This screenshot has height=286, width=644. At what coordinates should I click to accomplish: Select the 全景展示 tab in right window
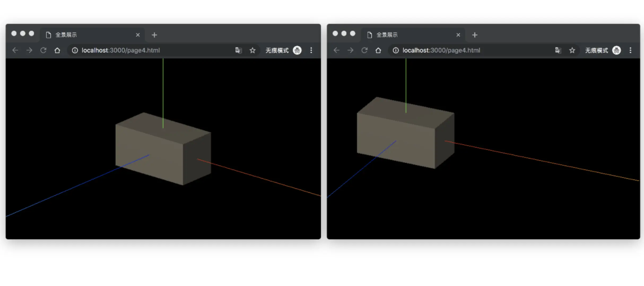point(413,35)
